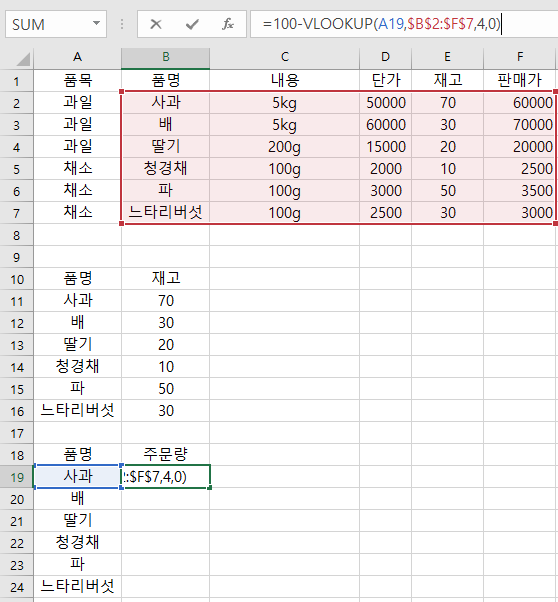The image size is (558, 602).
Task: Select stock value 70 in B11
Action: pos(166,301)
